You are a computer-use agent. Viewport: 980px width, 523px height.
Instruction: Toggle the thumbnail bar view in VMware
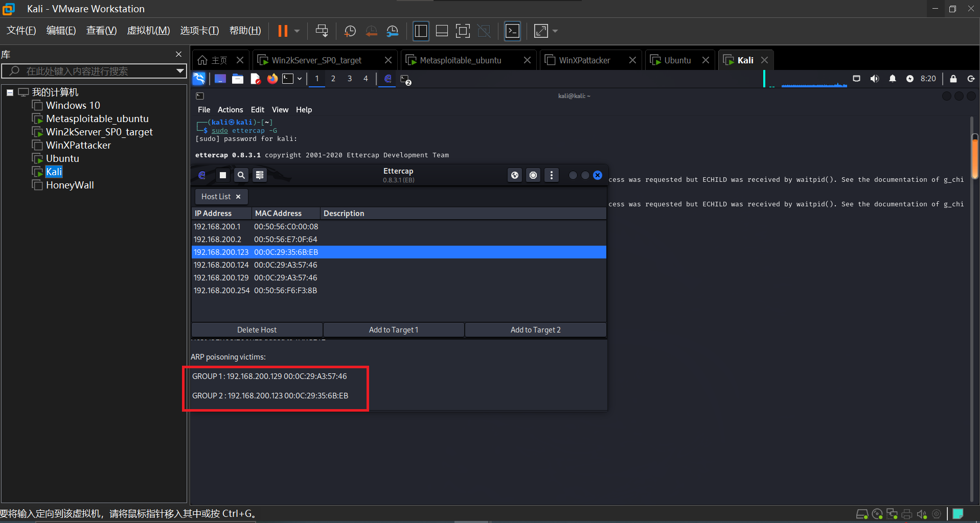coord(442,31)
